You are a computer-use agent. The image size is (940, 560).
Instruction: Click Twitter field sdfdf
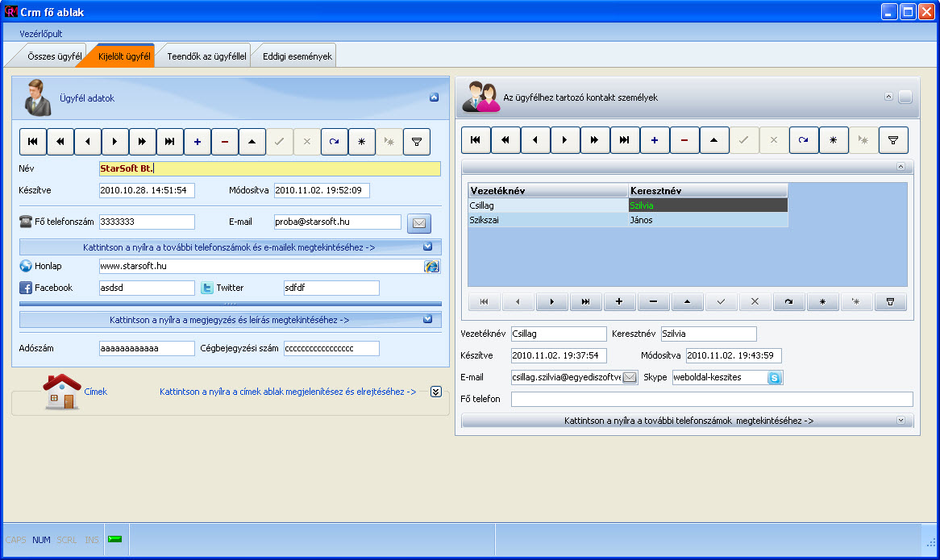[x=331, y=288]
